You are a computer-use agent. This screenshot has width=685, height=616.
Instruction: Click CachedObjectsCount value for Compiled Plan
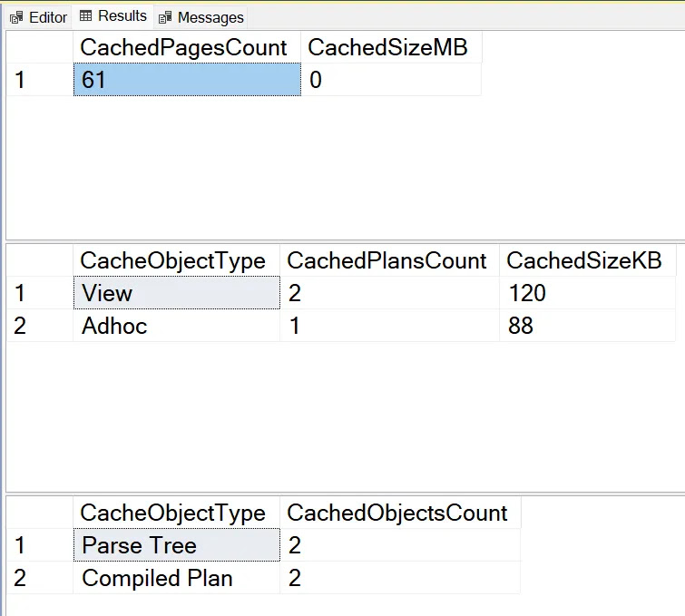pos(400,578)
